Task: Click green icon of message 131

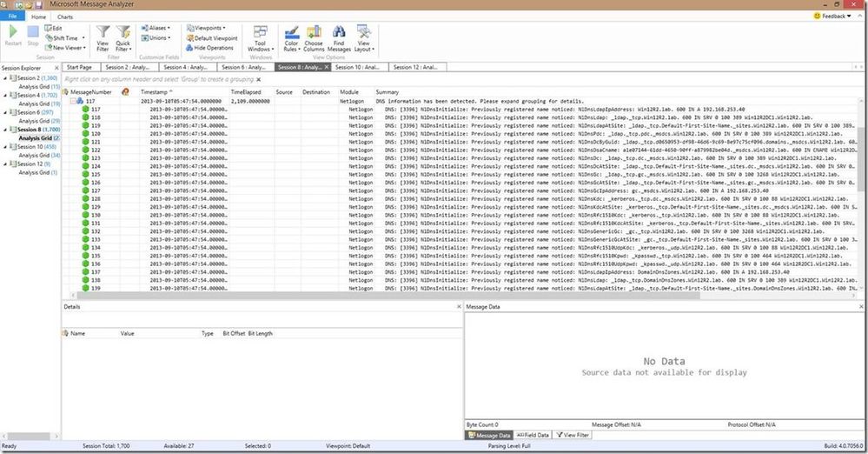Action: (85, 223)
